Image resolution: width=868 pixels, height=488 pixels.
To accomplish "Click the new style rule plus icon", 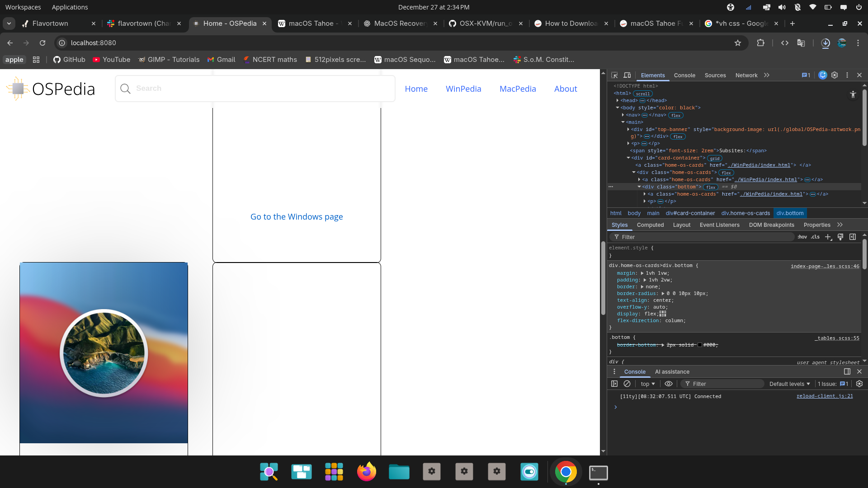I will (x=828, y=237).
